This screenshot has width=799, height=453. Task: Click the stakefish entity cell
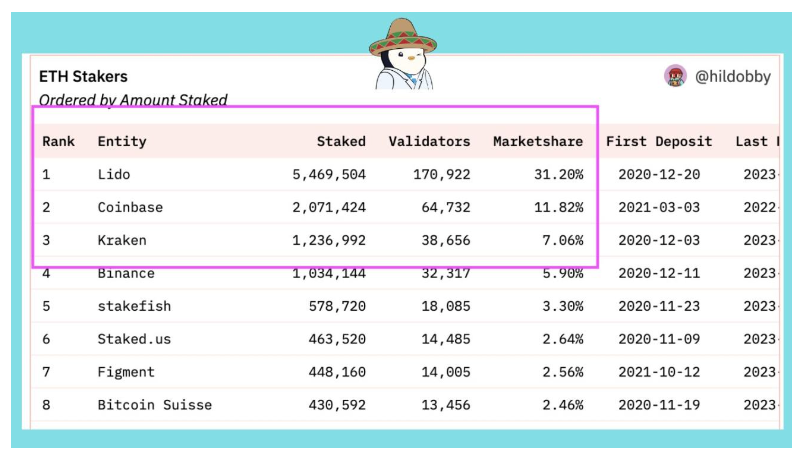[x=135, y=306]
